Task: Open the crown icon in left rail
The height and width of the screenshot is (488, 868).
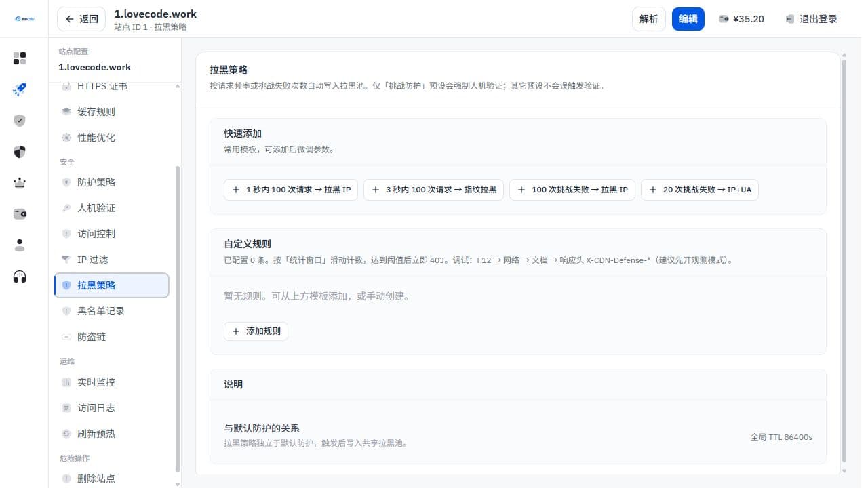Action: tap(20, 183)
